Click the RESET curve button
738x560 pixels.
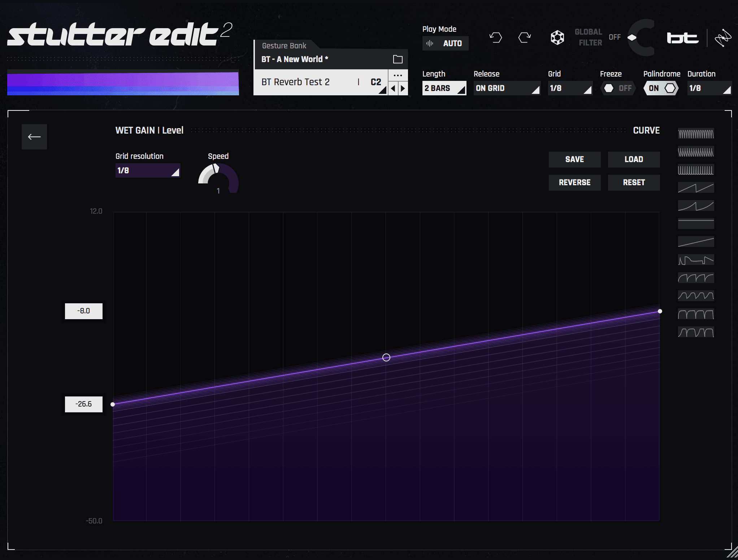[x=634, y=182]
